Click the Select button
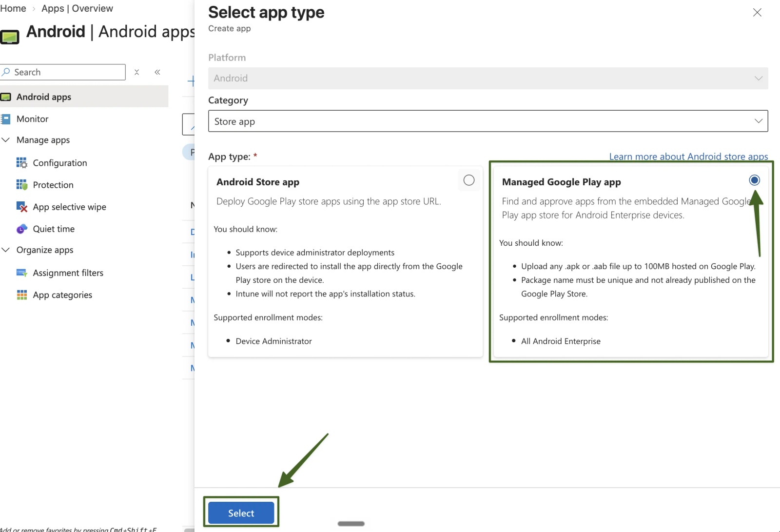 click(241, 513)
